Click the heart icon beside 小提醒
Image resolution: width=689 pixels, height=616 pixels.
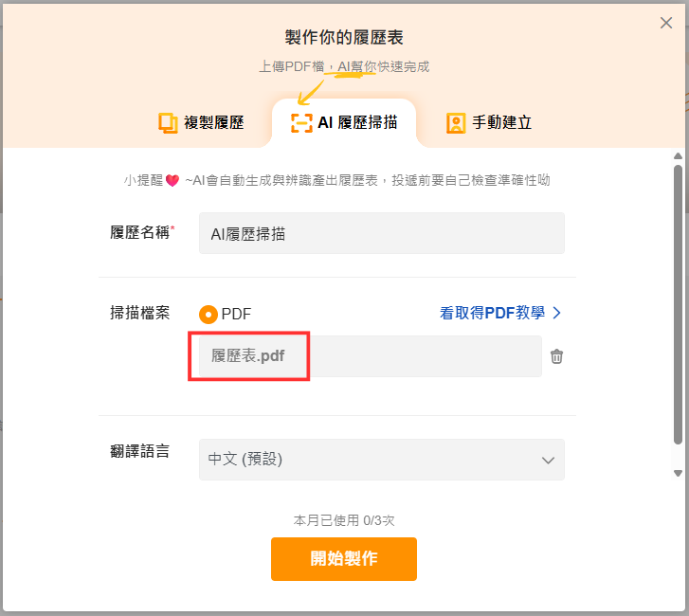pos(172,180)
